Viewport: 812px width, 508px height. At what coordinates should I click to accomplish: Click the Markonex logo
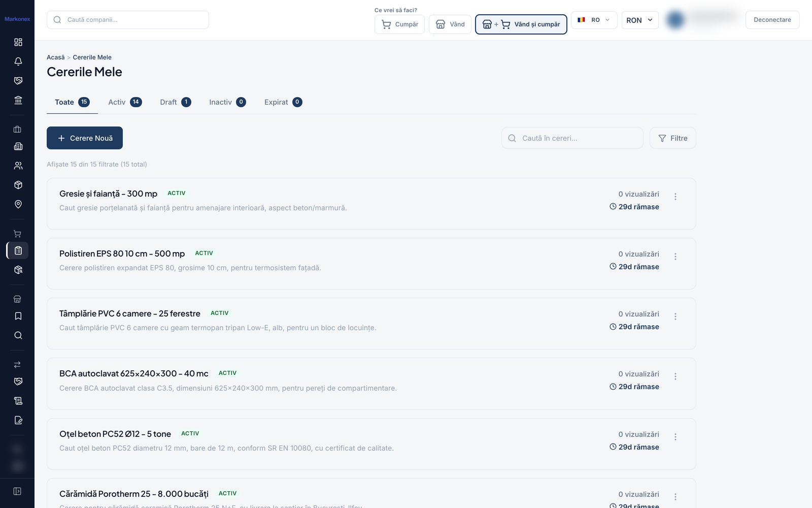coord(17,19)
